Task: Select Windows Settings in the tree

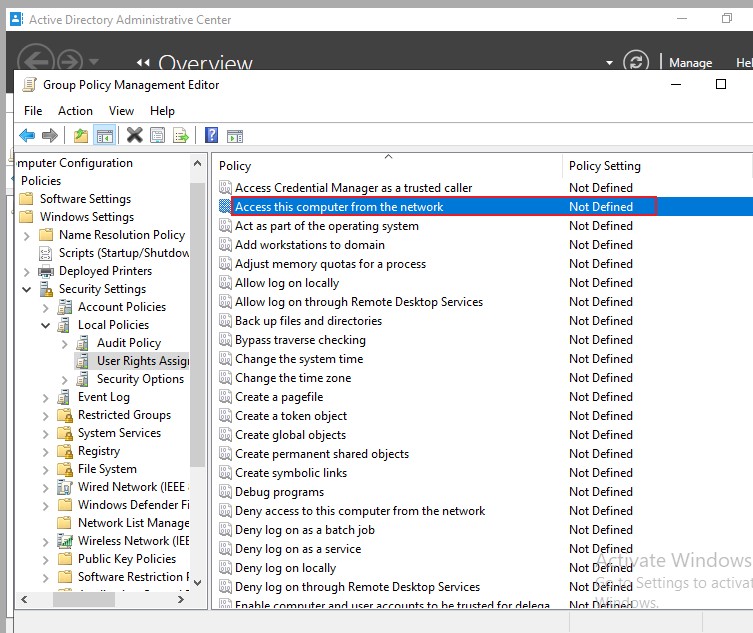Action: 87,217
